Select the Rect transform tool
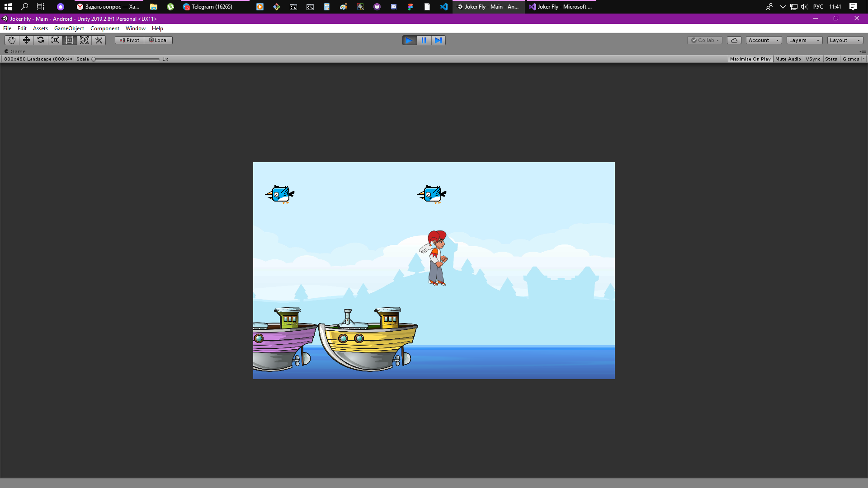 click(70, 40)
